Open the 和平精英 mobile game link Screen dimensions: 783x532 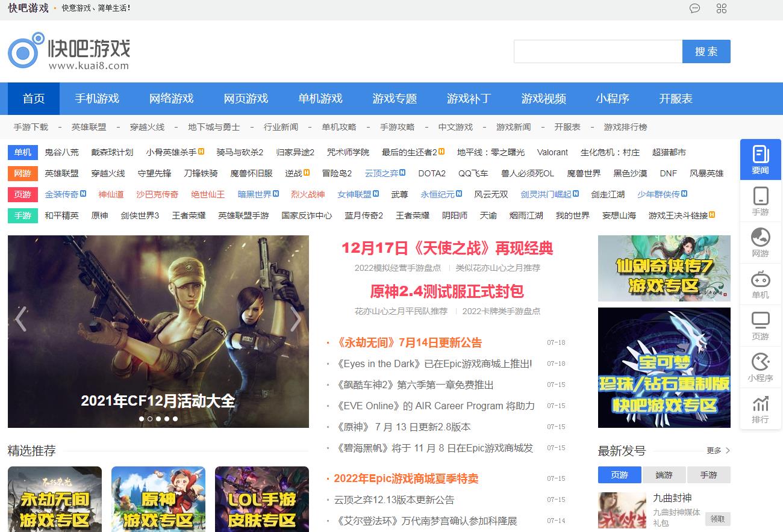pos(61,215)
